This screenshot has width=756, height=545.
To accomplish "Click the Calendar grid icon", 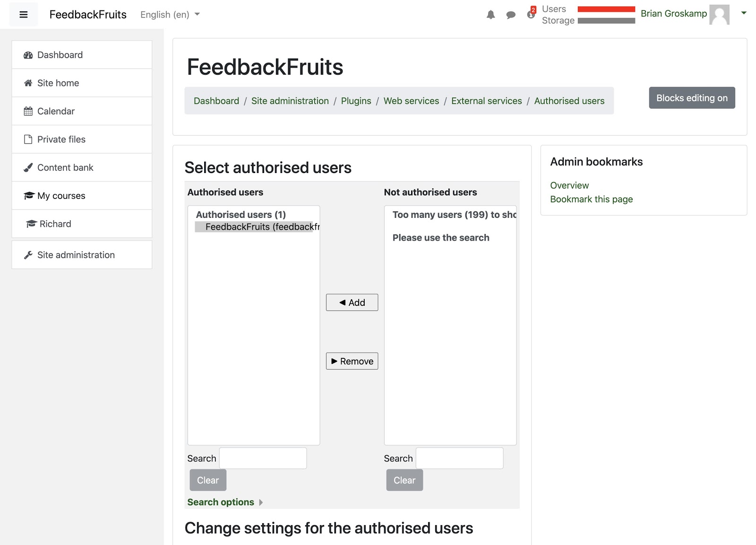I will (x=28, y=111).
